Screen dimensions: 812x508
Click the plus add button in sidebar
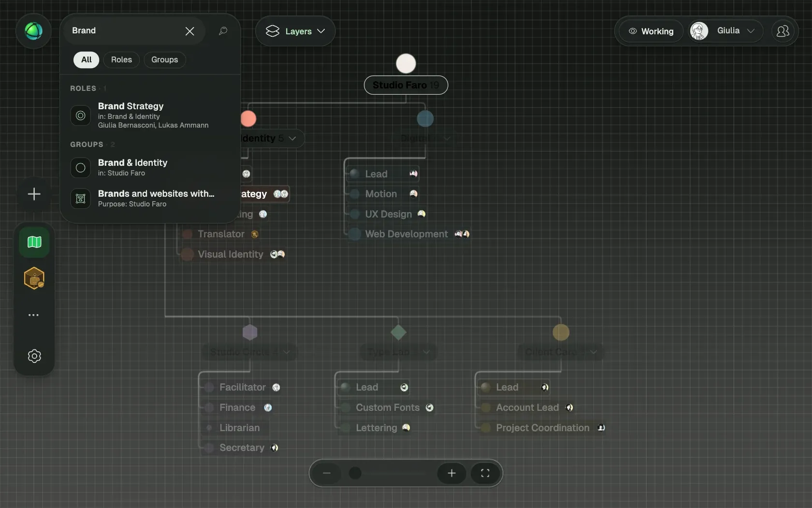pos(34,194)
